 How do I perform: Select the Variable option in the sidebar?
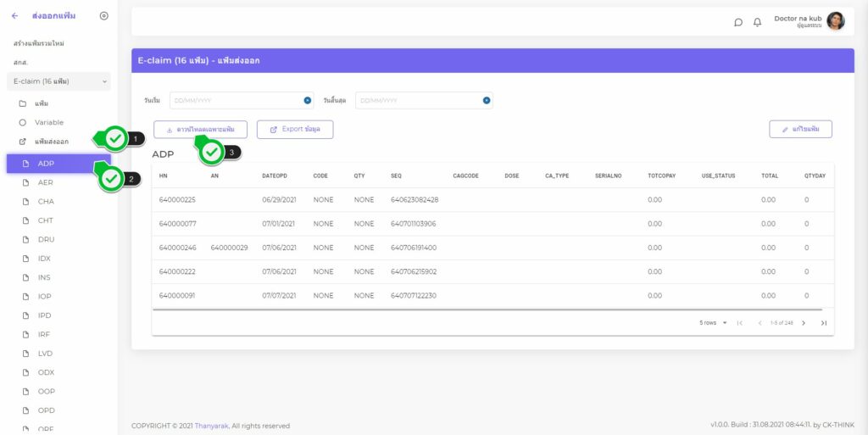pyautogui.click(x=48, y=122)
